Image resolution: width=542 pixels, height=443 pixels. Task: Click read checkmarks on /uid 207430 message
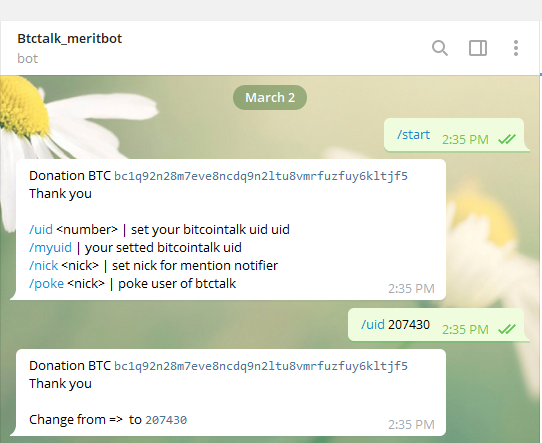(x=507, y=329)
